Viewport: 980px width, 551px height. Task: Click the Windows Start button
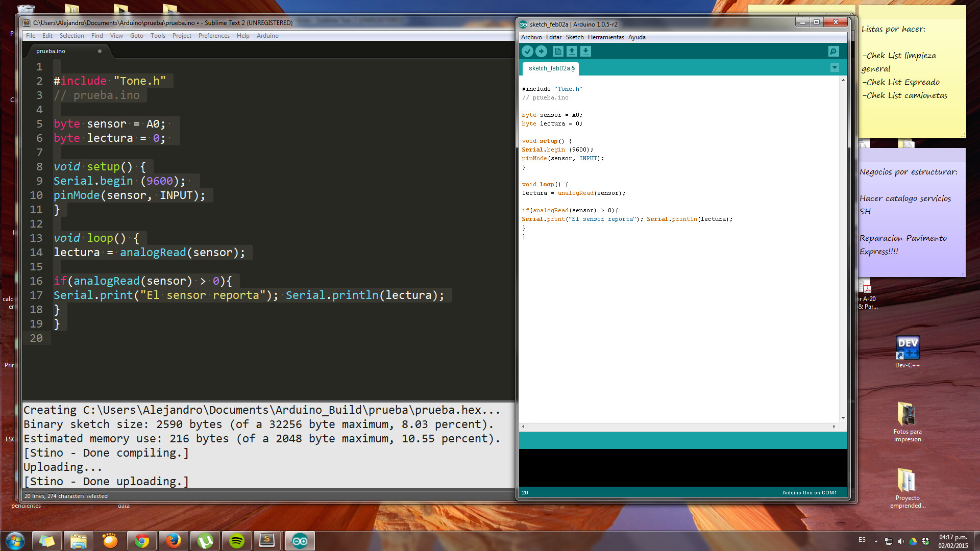15,541
